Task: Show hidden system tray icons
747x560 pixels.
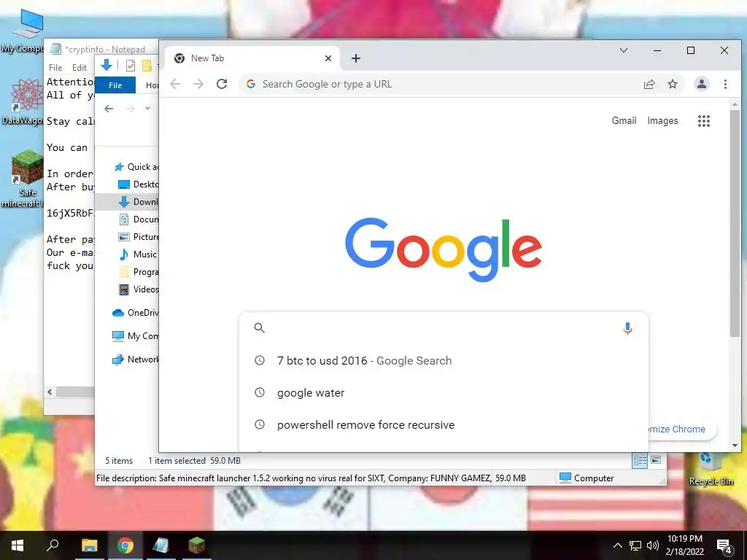Action: 617,545
